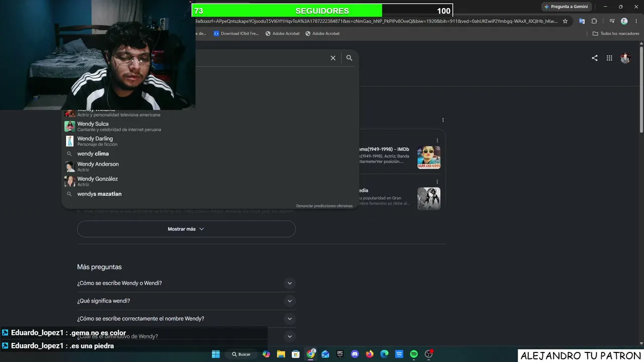Open the black-and-white photo result thumbnail
Viewport: 644px width, 362px height.
[429, 199]
